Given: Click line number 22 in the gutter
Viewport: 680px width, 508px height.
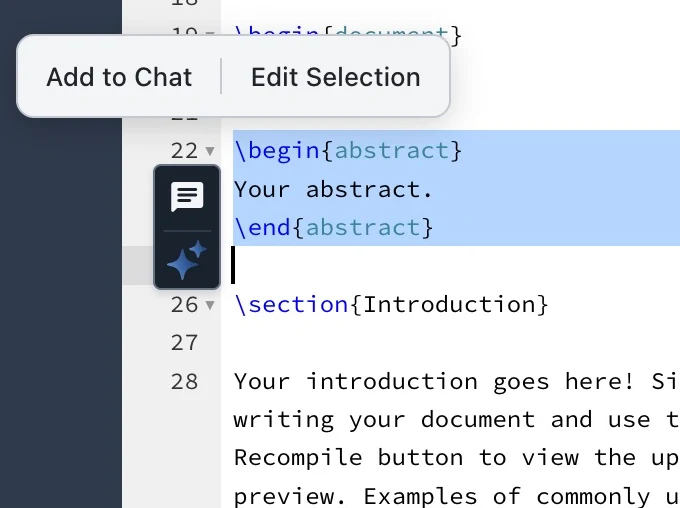Looking at the screenshot, I should pos(184,151).
